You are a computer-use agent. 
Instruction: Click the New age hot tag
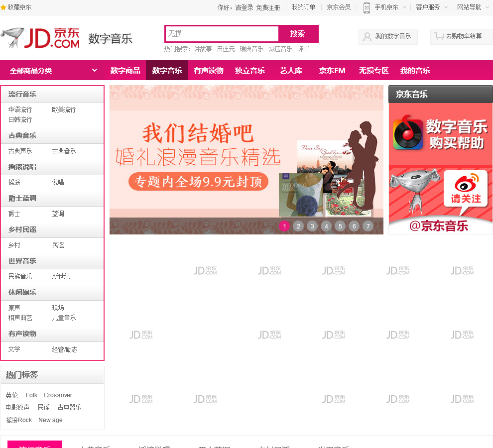[50, 420]
